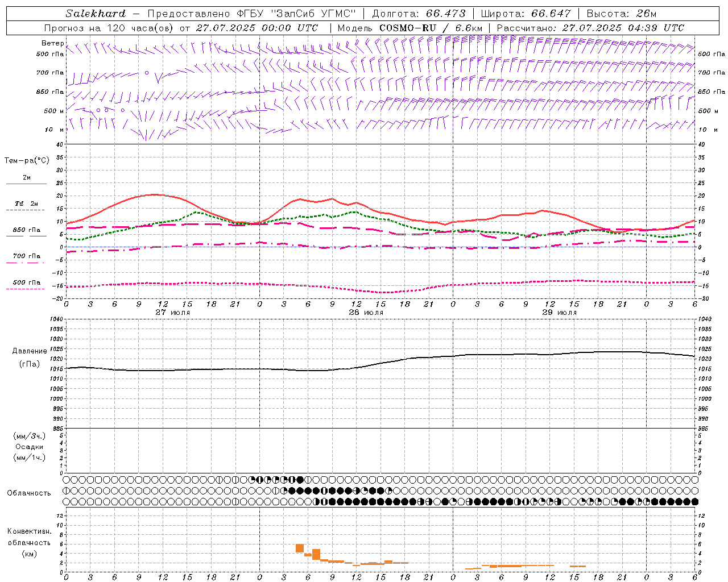The image size is (728, 582).
Task: Click the station name 'Salekhard' in the header
Action: tap(96, 14)
